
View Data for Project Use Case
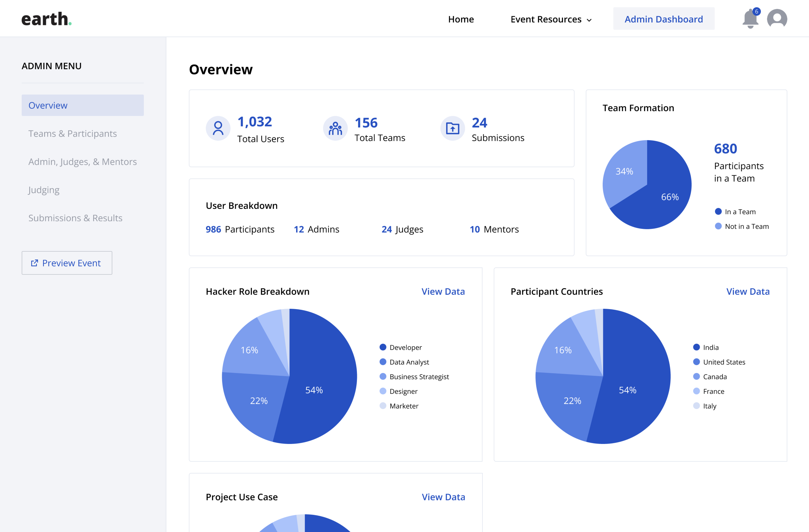(444, 497)
